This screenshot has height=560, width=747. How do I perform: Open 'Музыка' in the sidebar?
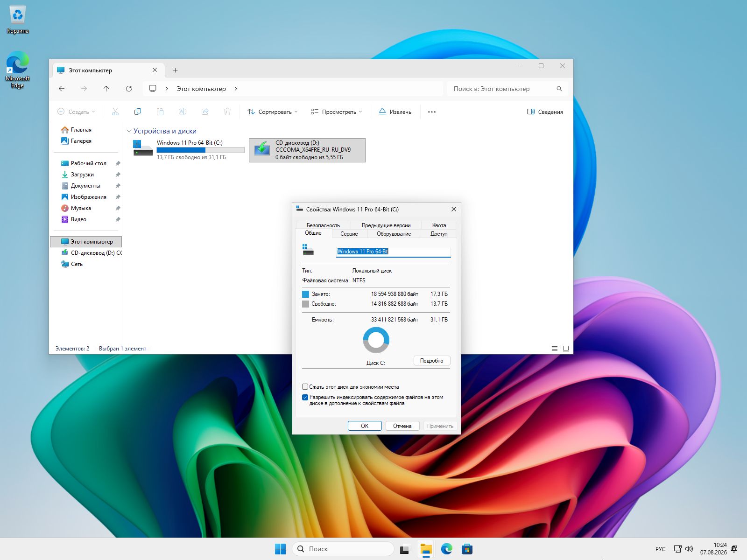81,208
